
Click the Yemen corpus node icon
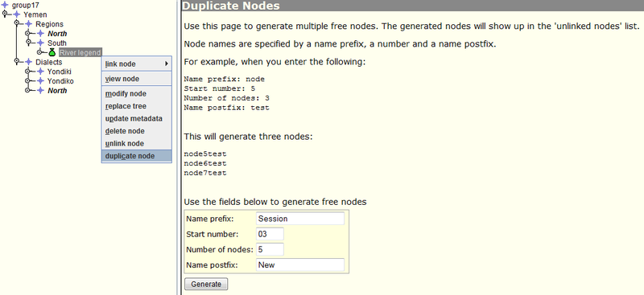(17, 14)
